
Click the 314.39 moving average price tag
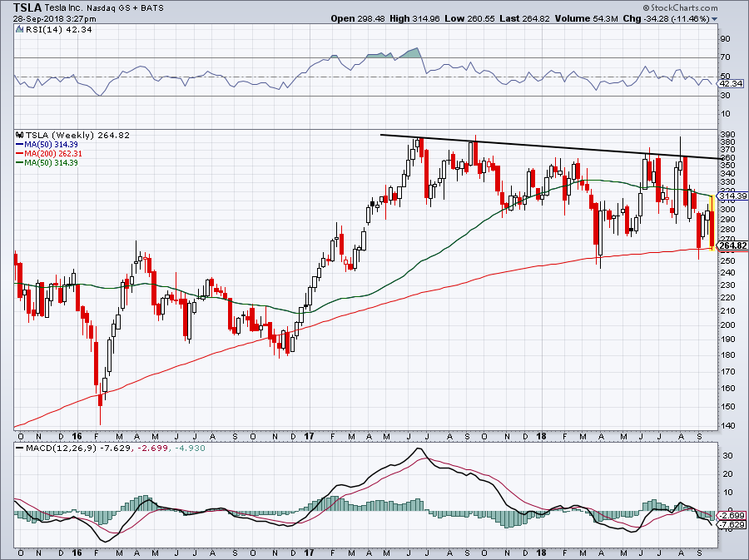733,196
